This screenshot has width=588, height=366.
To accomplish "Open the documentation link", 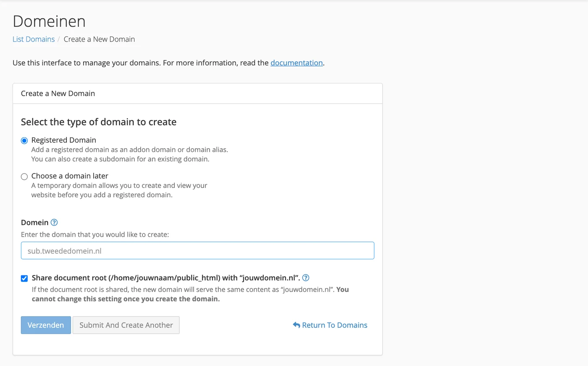I will point(297,63).
